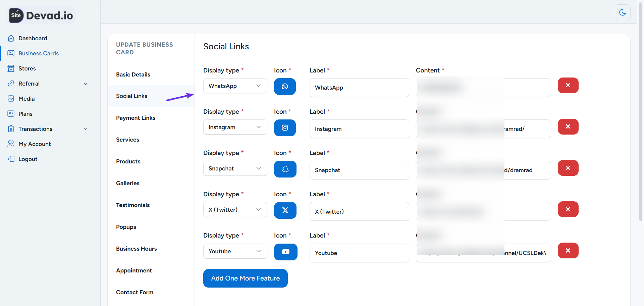The image size is (644, 306).
Task: Switch to the Business Hours section
Action: (136, 249)
